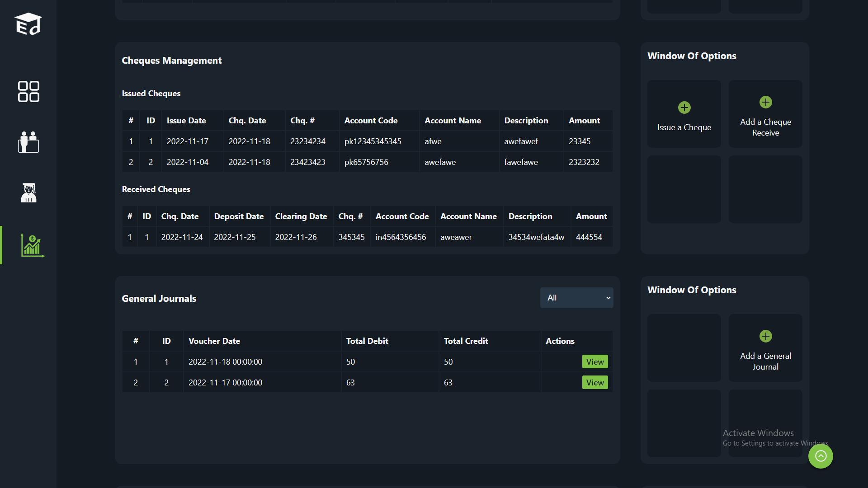Click the plus icon above Add a Cheque Receive
Viewport: 868px width, 488px height.
(765, 102)
